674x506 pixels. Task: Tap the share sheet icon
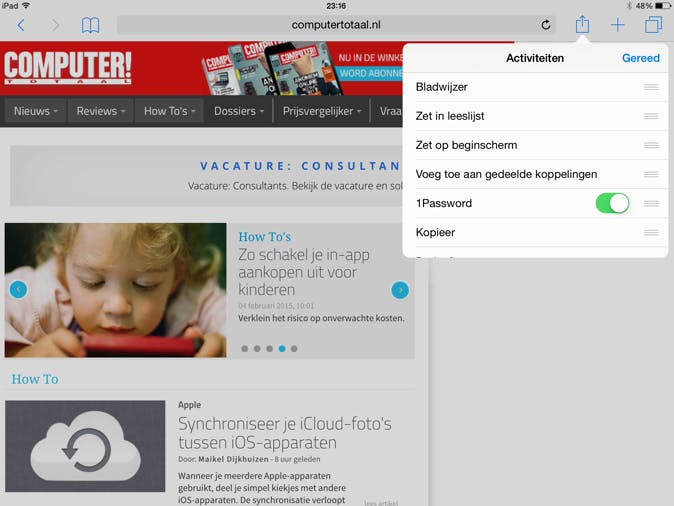(x=582, y=24)
